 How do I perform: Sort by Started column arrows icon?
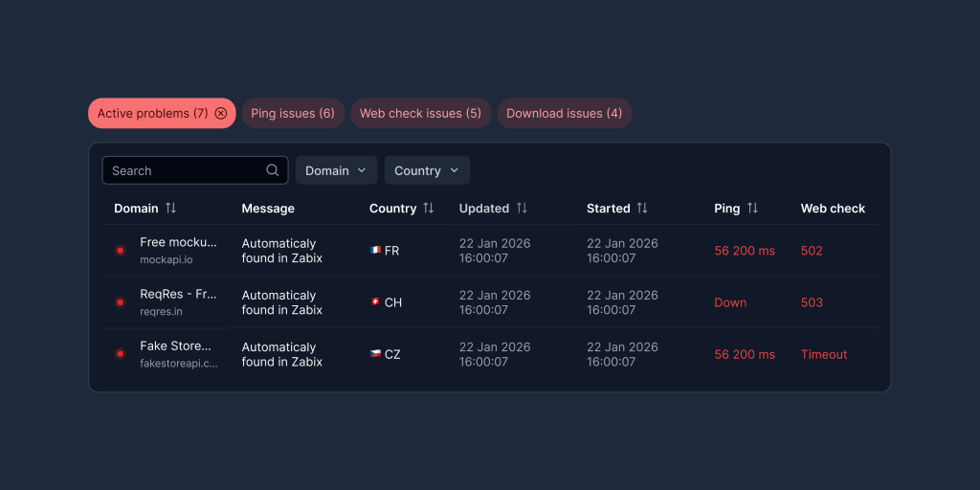642,208
